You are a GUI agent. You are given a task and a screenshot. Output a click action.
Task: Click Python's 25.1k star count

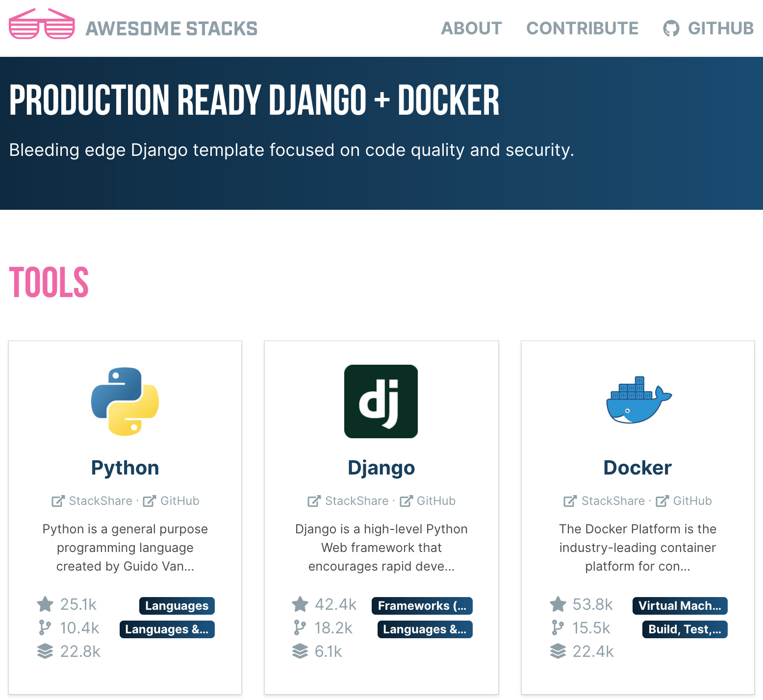coord(78,604)
